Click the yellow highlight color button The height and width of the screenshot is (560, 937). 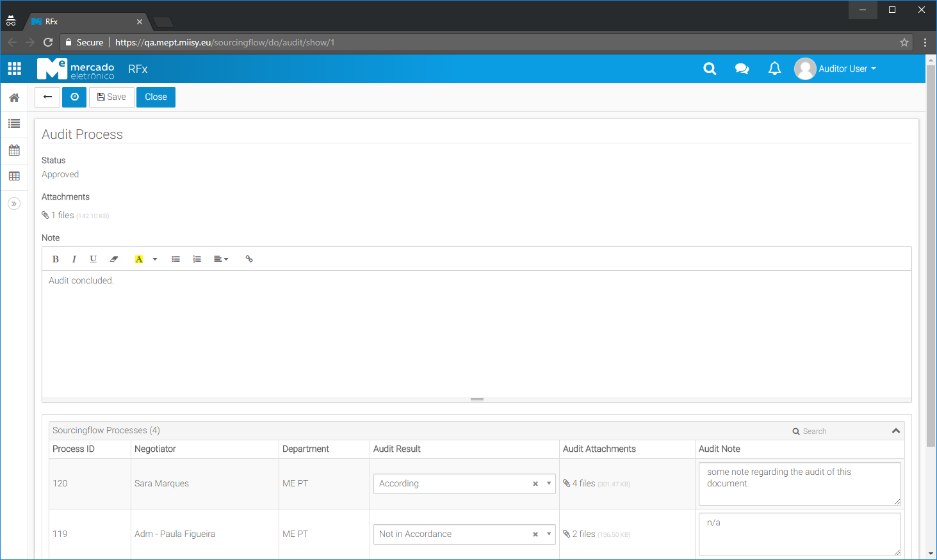point(139,259)
